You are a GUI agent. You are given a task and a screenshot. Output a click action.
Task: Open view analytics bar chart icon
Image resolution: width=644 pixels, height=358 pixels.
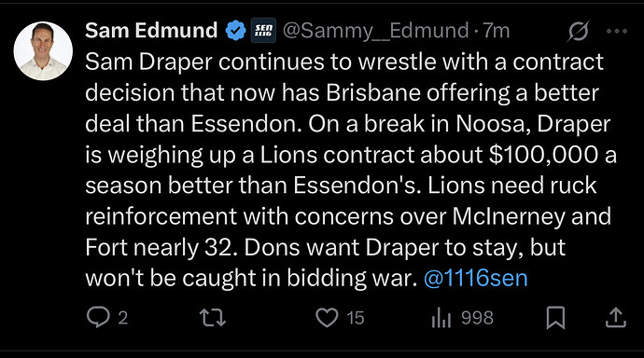(x=441, y=318)
